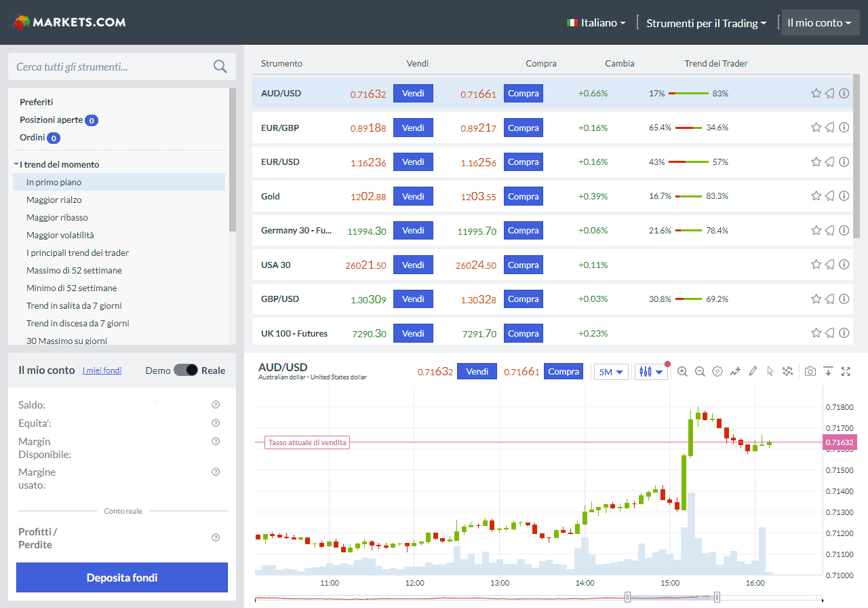The width and height of the screenshot is (868, 608).
Task: Click Compra for USA 30
Action: pos(524,265)
